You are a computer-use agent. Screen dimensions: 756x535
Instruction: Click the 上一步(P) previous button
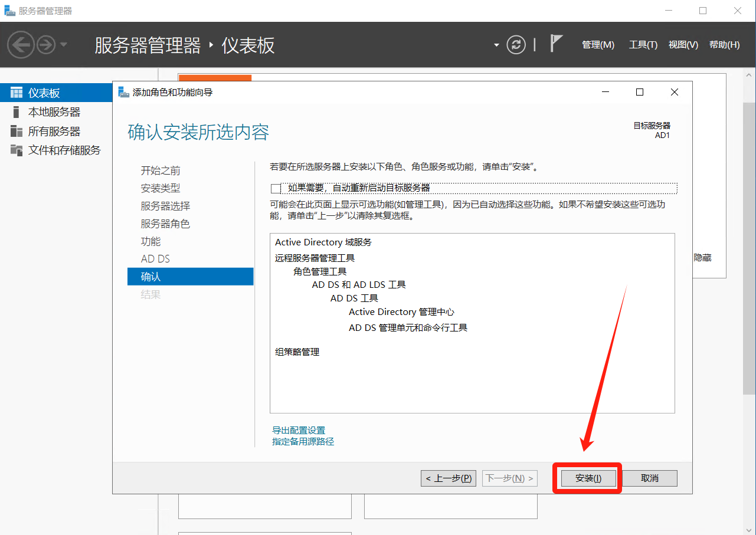coord(449,478)
